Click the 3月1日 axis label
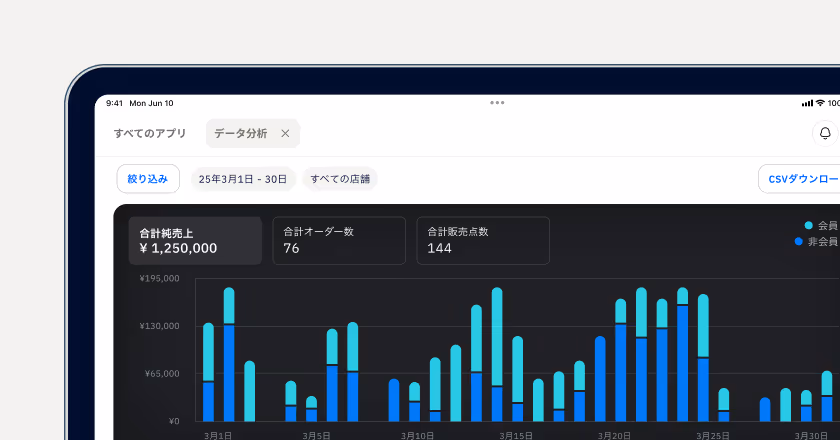 (218, 436)
